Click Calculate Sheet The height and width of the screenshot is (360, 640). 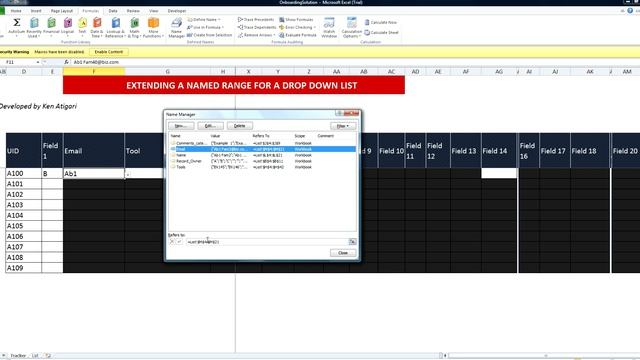(381, 32)
